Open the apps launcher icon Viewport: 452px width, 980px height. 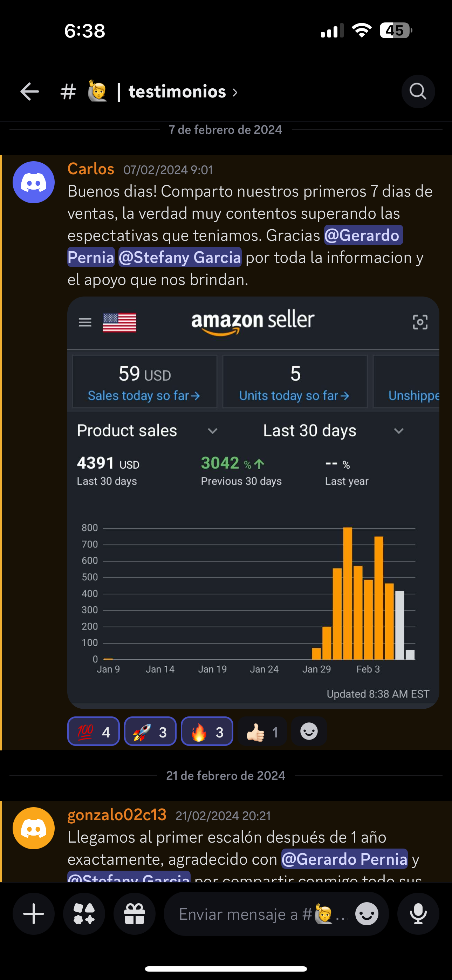tap(84, 914)
